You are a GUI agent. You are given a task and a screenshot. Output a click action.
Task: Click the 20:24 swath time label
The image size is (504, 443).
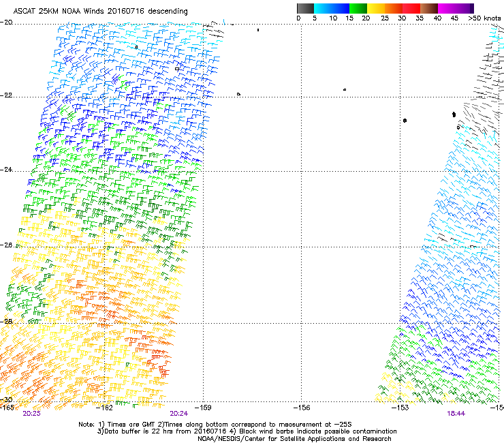[x=179, y=414]
